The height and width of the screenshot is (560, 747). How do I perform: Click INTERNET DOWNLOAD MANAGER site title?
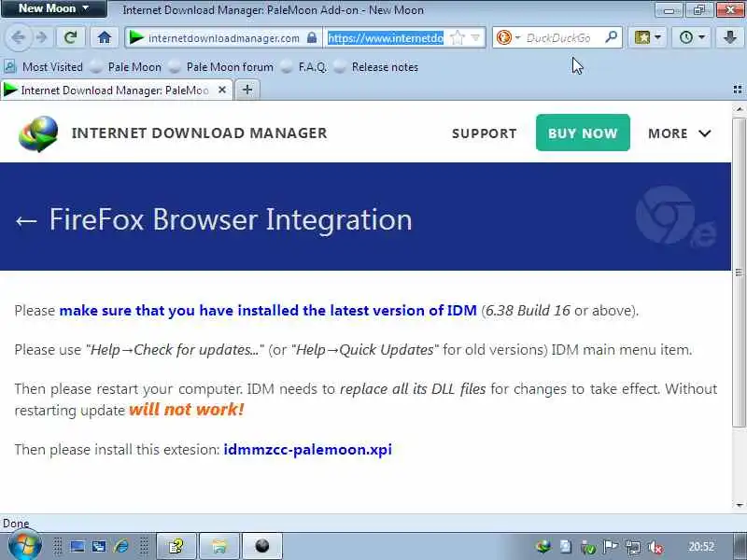pos(199,133)
